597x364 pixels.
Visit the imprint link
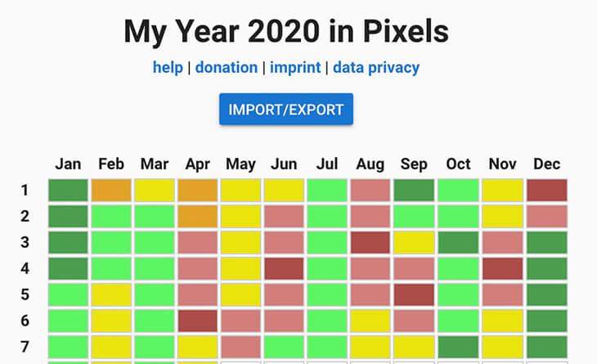(296, 67)
